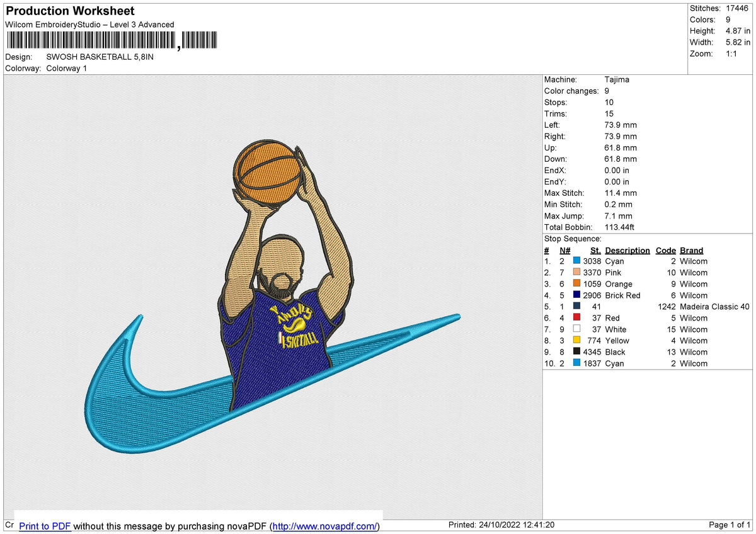The width and height of the screenshot is (756, 534).
Task: Select the Black color swatch in row 9
Action: pyautogui.click(x=576, y=351)
